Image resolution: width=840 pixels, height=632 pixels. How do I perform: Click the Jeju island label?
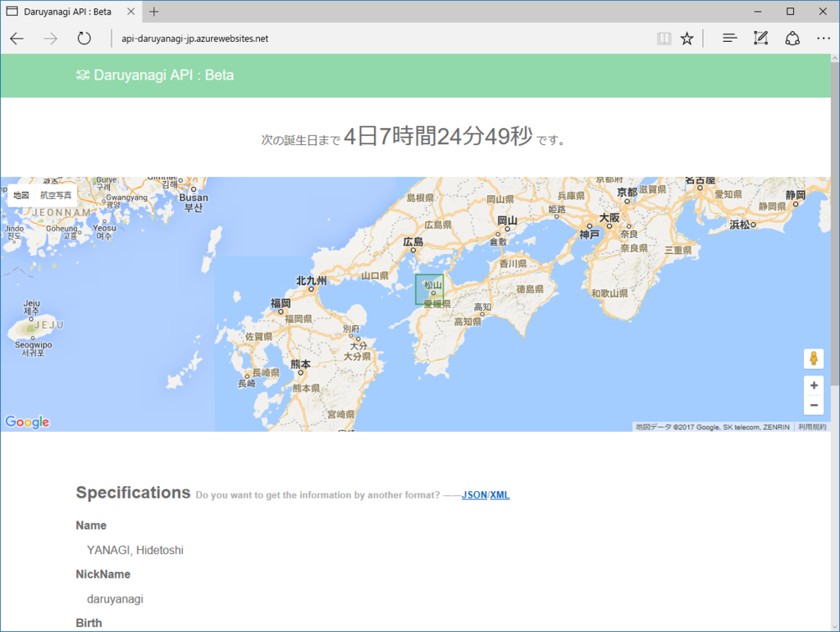(x=32, y=303)
